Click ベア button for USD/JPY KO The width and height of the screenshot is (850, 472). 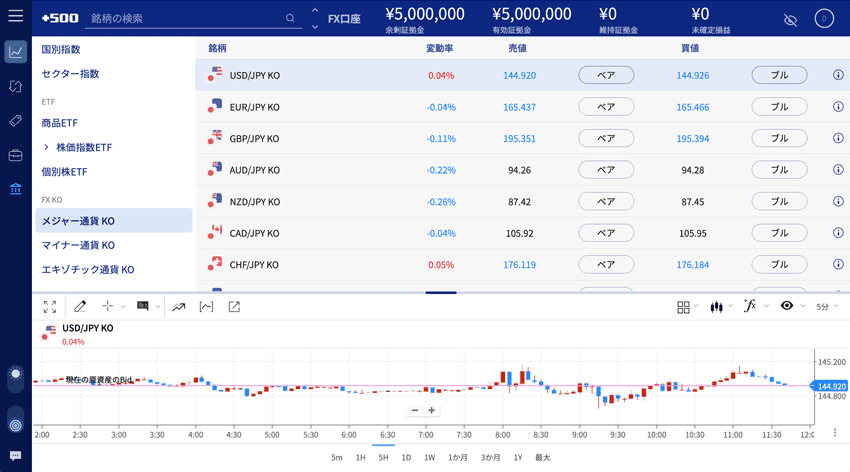coord(606,75)
